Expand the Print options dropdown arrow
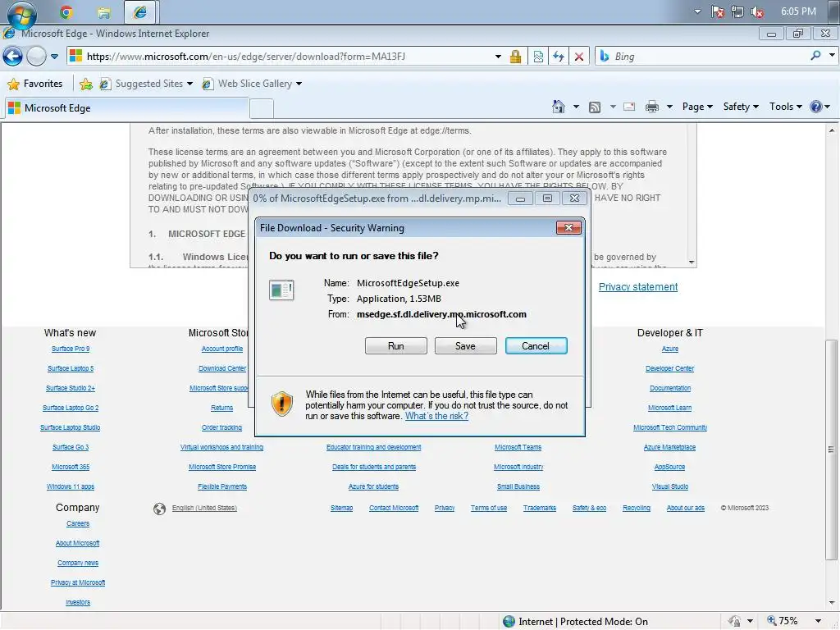The image size is (840, 630). click(669, 107)
